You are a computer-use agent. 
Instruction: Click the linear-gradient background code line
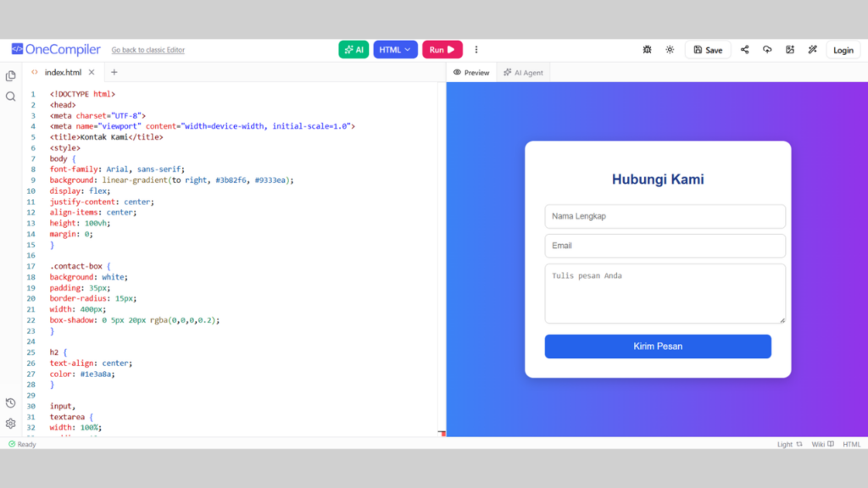171,180
